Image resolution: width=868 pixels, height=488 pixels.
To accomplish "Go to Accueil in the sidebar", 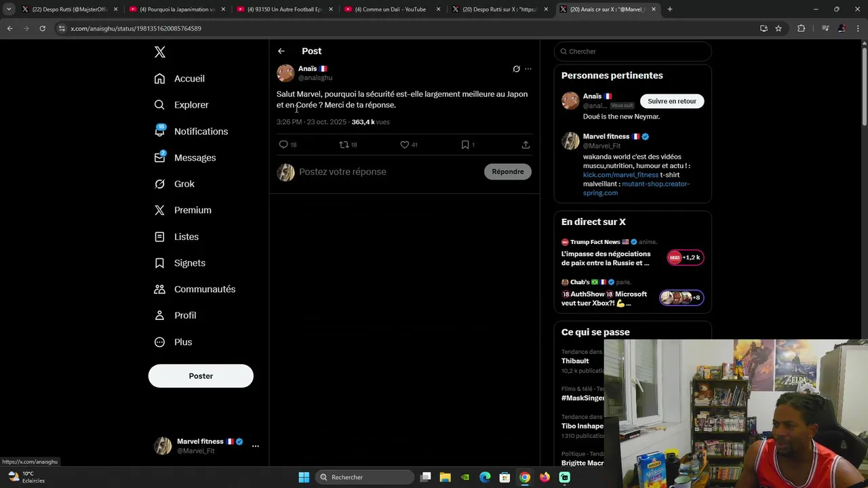I will [180, 79].
